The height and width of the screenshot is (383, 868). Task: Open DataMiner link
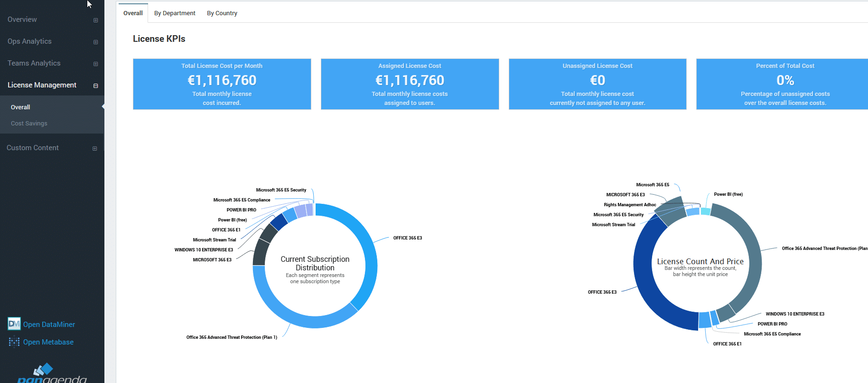tap(49, 325)
